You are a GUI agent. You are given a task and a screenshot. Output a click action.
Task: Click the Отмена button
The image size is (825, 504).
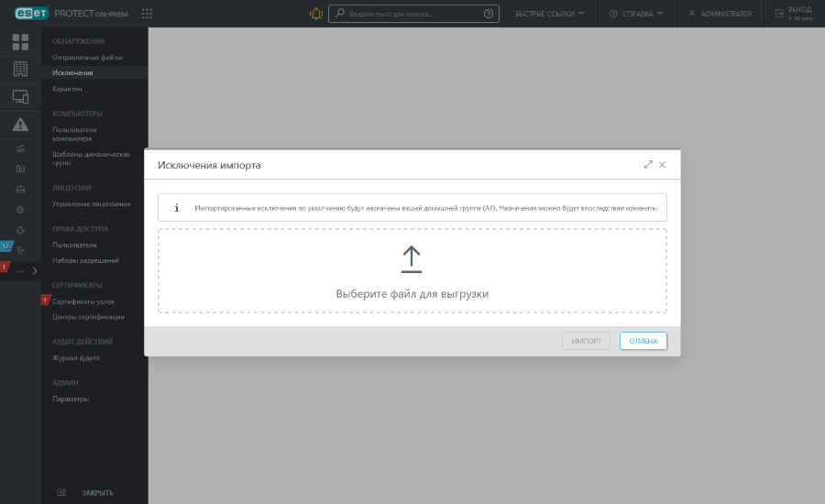point(643,341)
